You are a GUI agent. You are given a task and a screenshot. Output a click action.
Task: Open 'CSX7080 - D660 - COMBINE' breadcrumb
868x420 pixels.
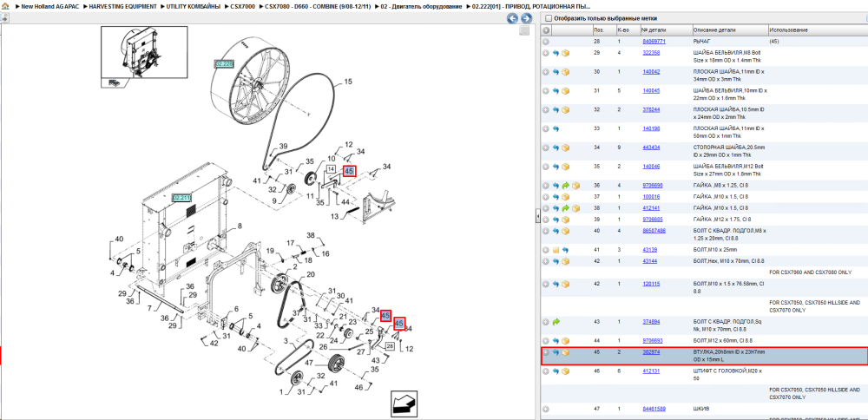point(316,7)
